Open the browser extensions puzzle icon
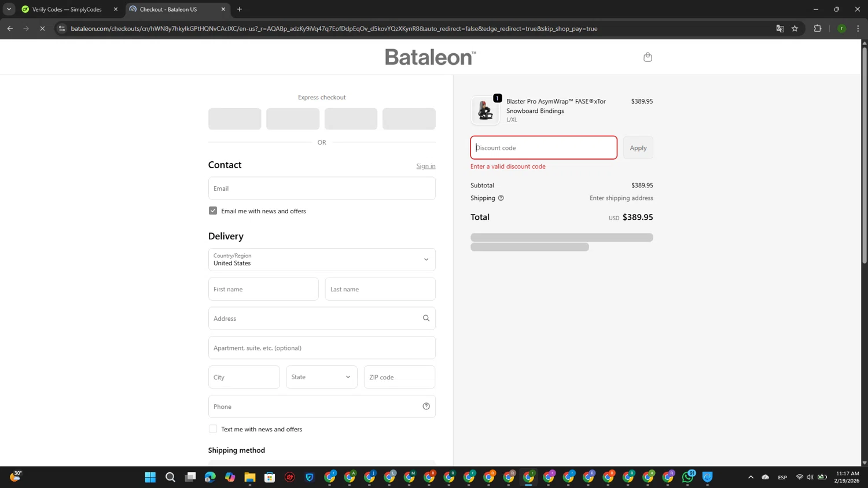The height and width of the screenshot is (488, 868). pos(818,28)
